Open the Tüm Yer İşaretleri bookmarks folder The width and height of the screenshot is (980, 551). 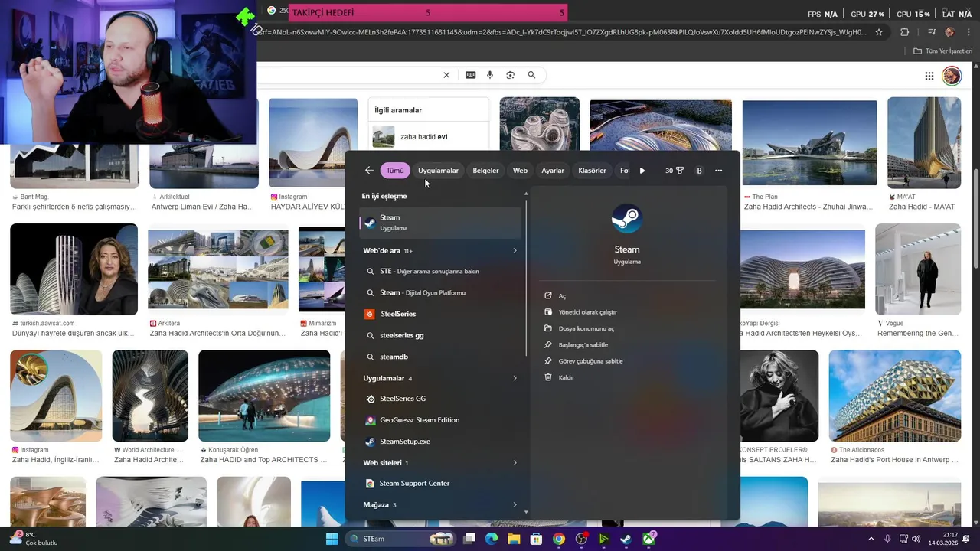942,51
